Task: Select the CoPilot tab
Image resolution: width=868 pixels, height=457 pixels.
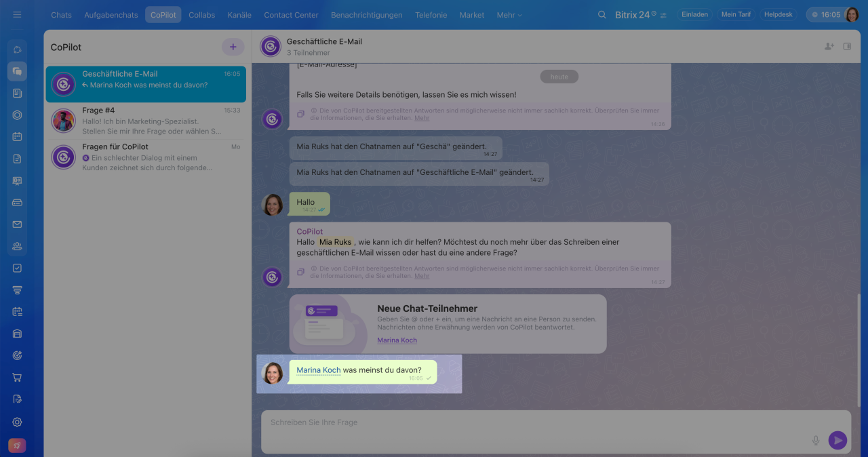Action: pos(163,15)
